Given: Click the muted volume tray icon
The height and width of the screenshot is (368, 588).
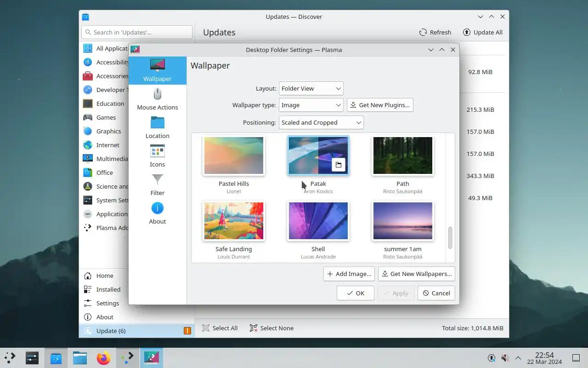Looking at the screenshot, I should click(505, 357).
